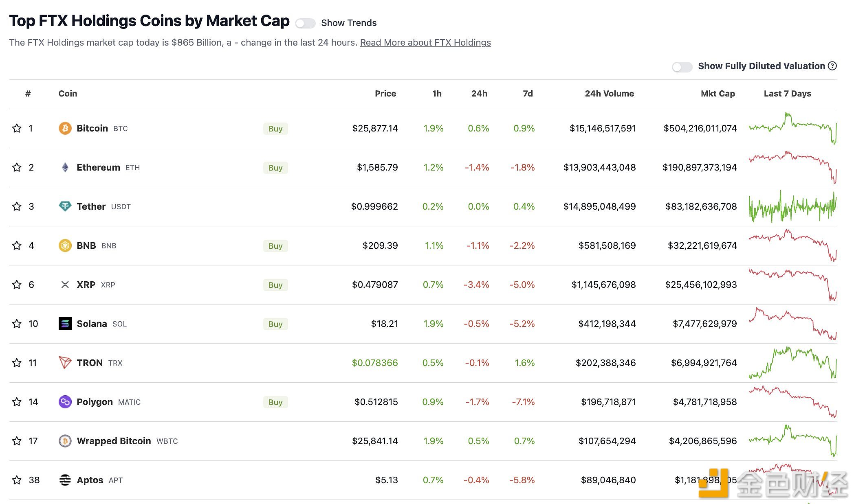Open the Bitcoin BTC coin page
Image resolution: width=854 pixels, height=504 pixels.
tap(102, 128)
